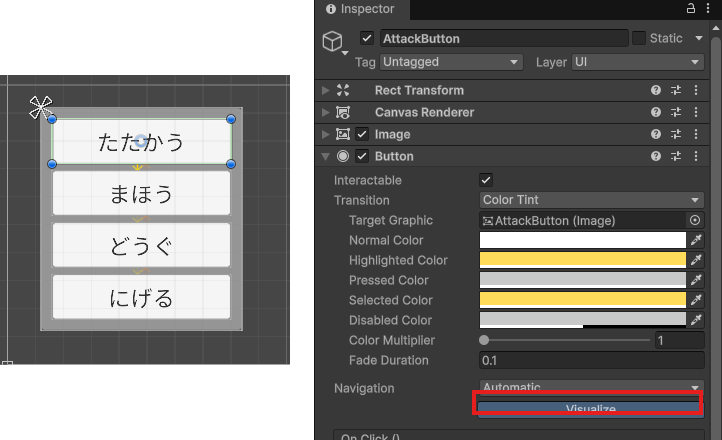The height and width of the screenshot is (440, 722).
Task: Click the Button component circle icon
Action: (x=343, y=156)
